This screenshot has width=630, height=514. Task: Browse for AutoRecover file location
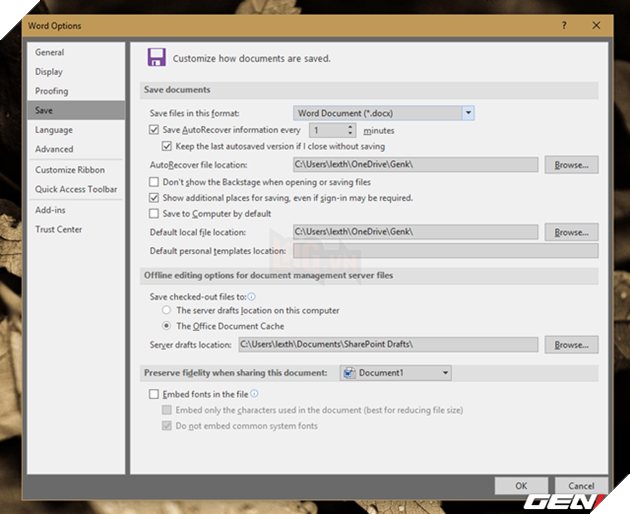[571, 164]
